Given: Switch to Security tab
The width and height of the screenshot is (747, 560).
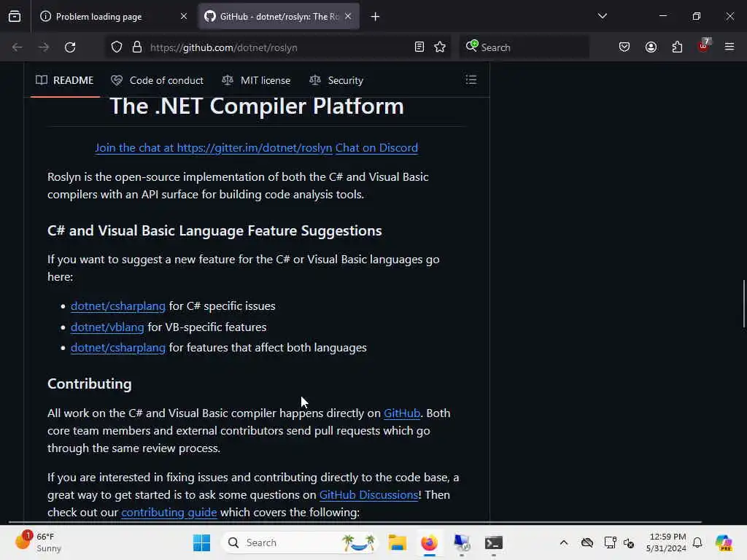Looking at the screenshot, I should (x=336, y=80).
